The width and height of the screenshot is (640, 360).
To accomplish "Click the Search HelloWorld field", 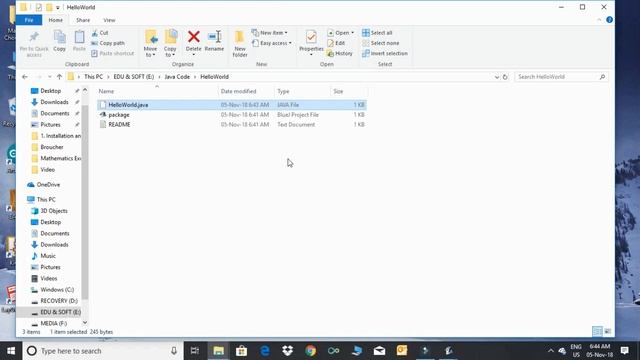I will [x=562, y=77].
